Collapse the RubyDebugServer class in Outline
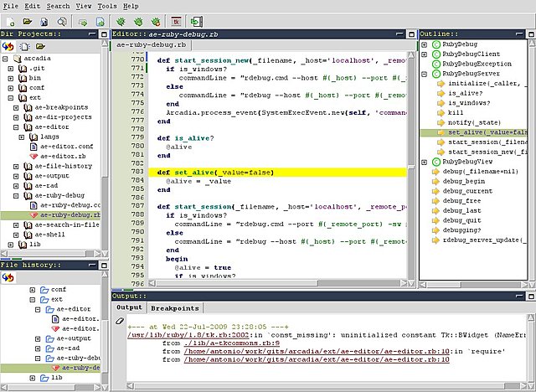The height and width of the screenshot is (392, 536). click(424, 74)
